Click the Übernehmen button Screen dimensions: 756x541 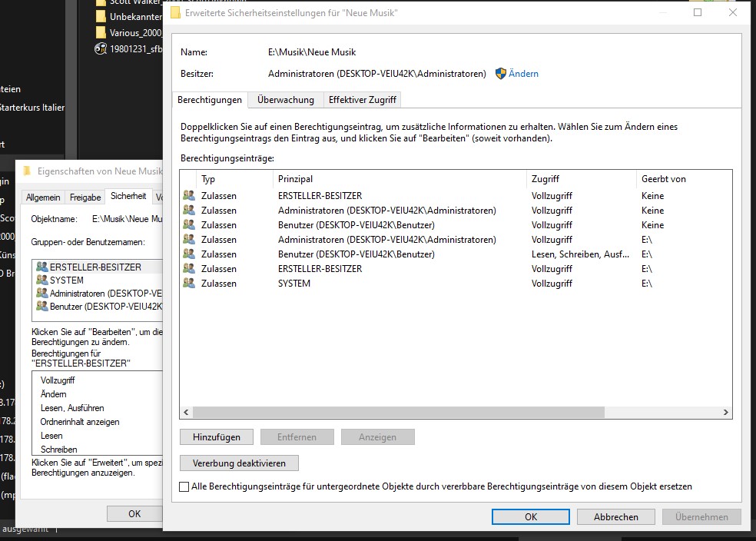pyautogui.click(x=701, y=517)
